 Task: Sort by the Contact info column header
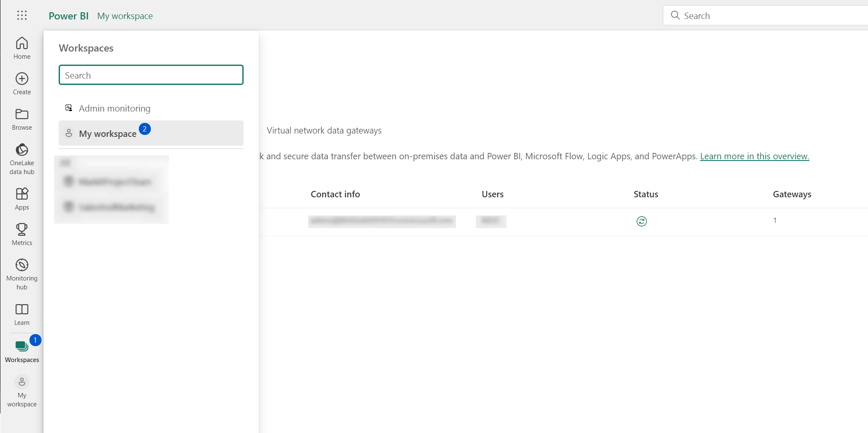click(335, 194)
